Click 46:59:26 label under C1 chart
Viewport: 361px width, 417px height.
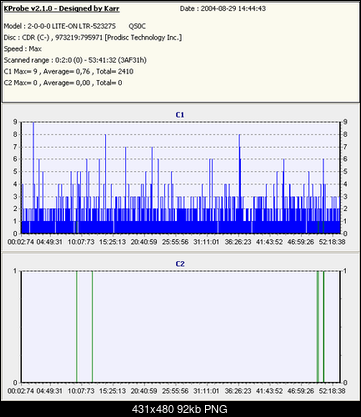click(x=301, y=242)
